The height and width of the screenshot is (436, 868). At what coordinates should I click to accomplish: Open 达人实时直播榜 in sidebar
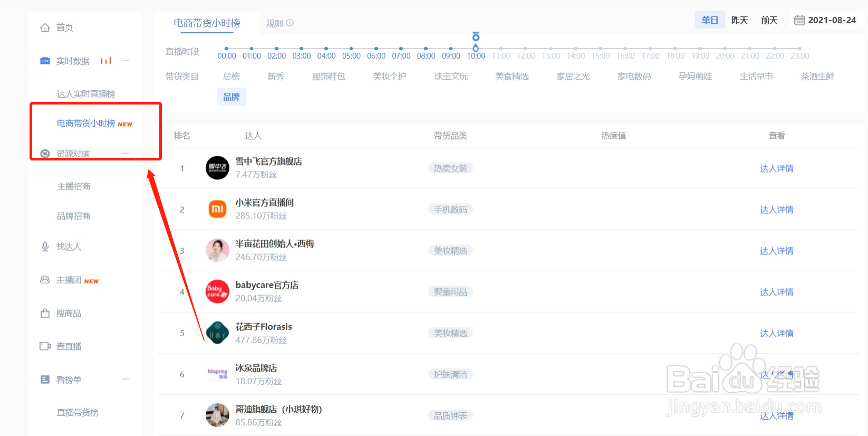pyautogui.click(x=86, y=93)
